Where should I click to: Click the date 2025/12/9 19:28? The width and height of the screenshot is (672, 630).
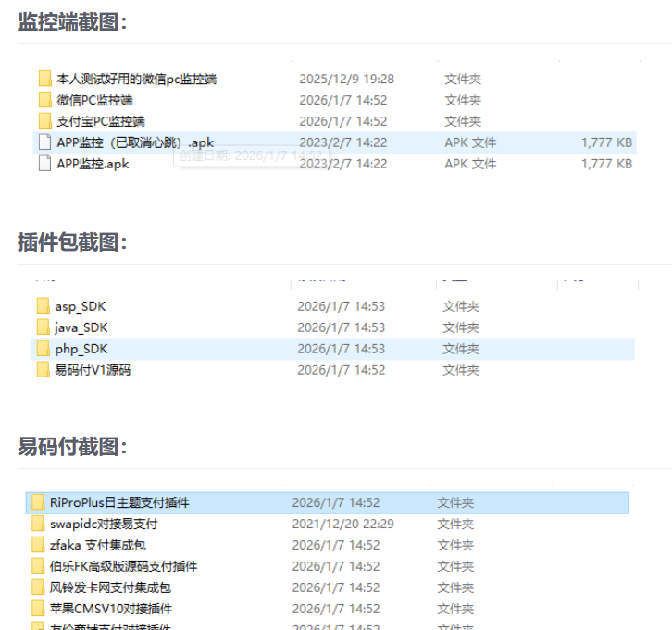coord(347,79)
